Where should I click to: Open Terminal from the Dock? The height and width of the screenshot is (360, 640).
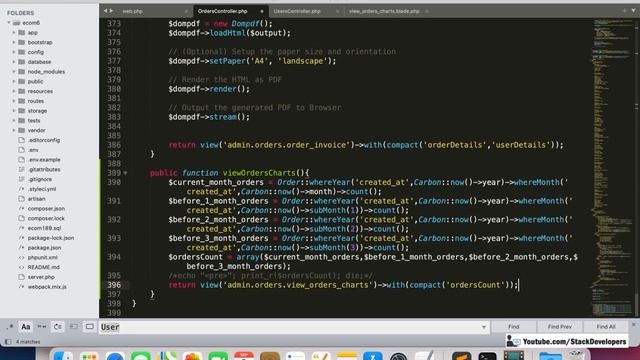pyautogui.click(x=487, y=356)
